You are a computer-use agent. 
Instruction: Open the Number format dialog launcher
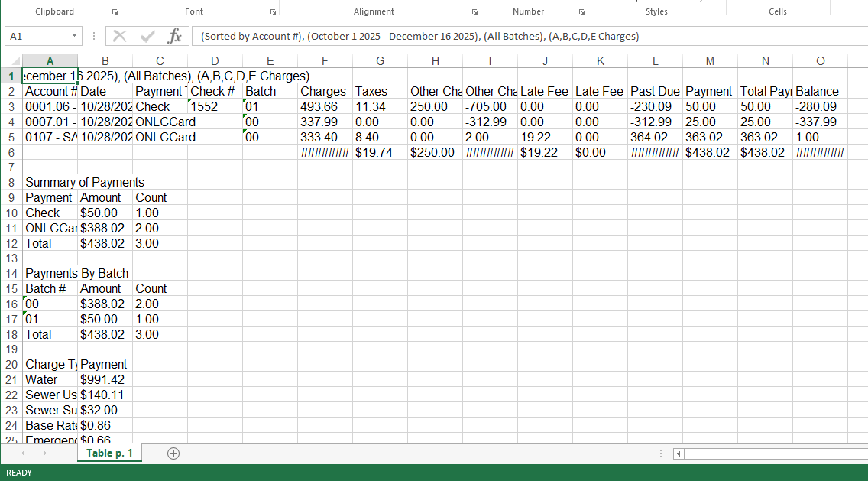(x=581, y=12)
